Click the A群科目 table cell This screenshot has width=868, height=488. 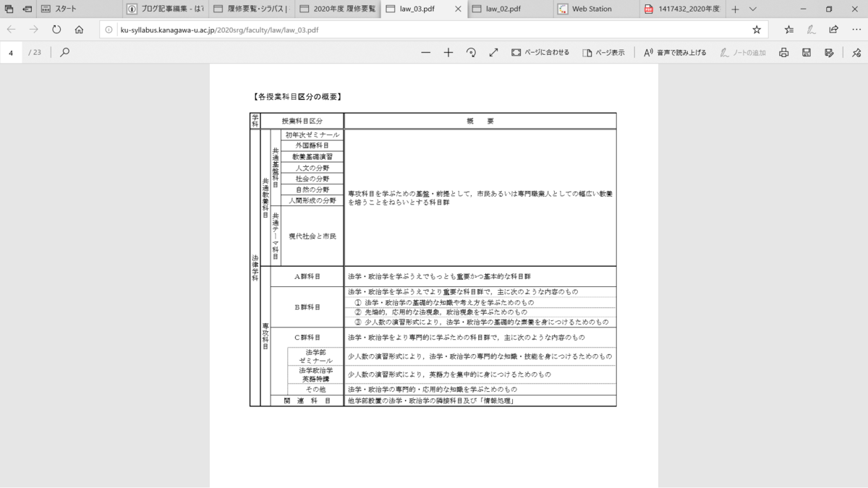point(307,276)
